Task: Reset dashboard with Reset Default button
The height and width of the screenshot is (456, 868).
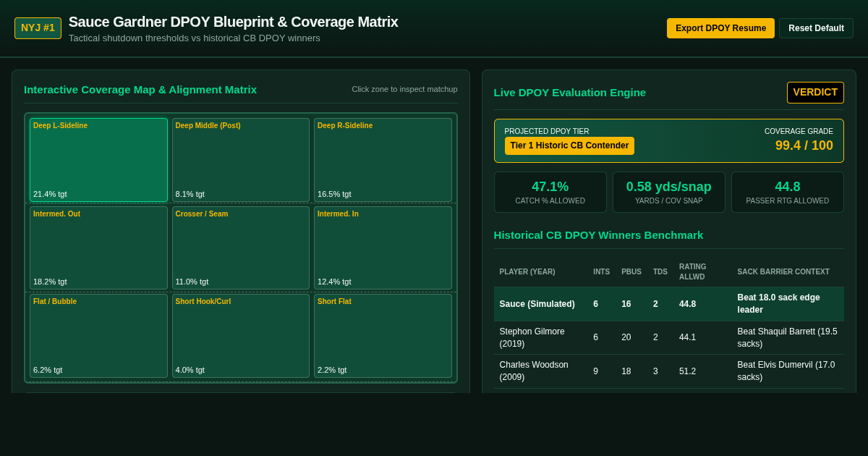Action: click(x=816, y=28)
